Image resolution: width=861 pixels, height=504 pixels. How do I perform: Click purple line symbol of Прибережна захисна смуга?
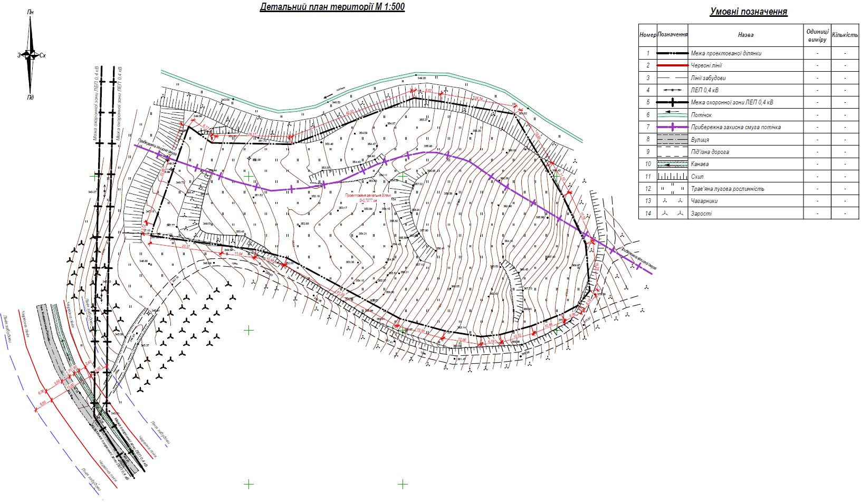coord(672,127)
